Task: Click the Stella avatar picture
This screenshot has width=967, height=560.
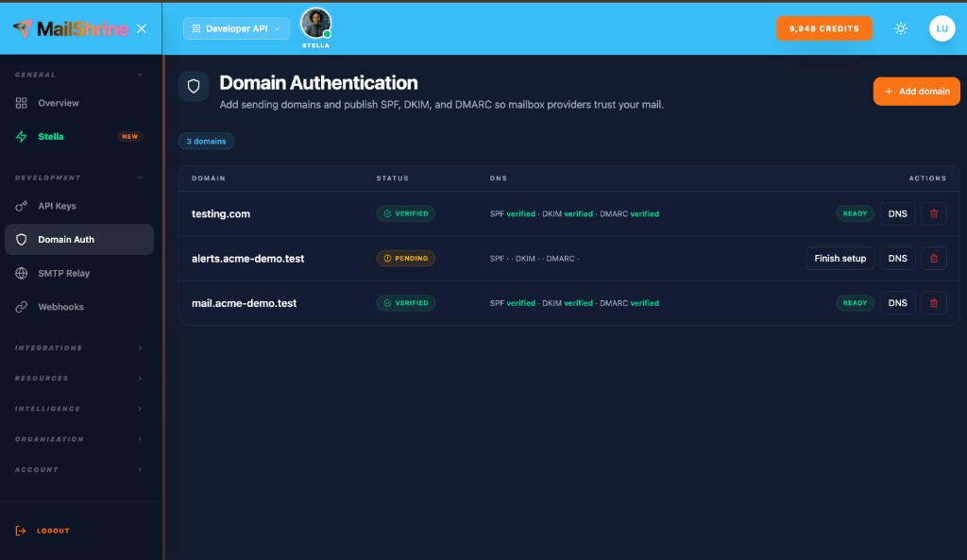Action: pyautogui.click(x=315, y=24)
